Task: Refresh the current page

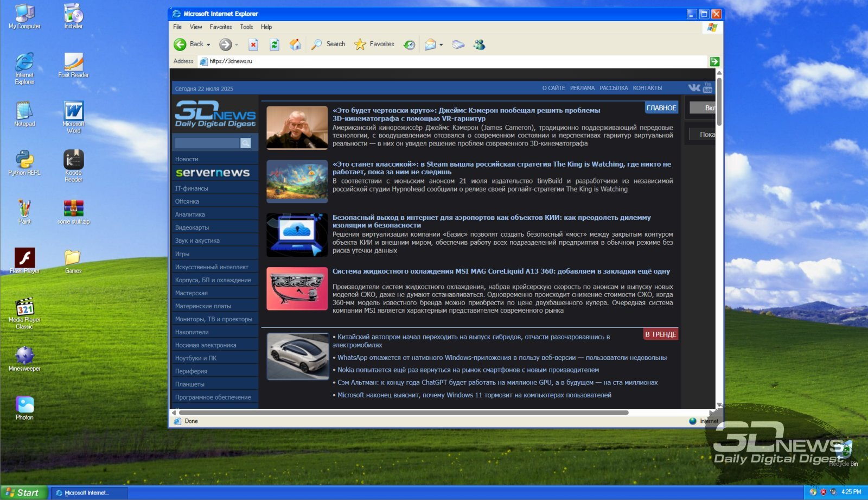Action: pyautogui.click(x=275, y=45)
